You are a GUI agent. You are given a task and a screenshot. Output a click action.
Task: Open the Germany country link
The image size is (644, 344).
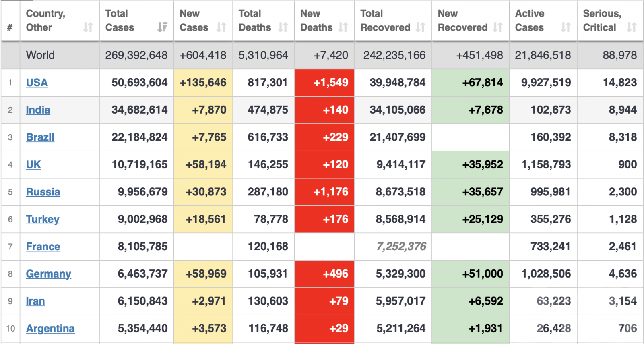(x=48, y=274)
